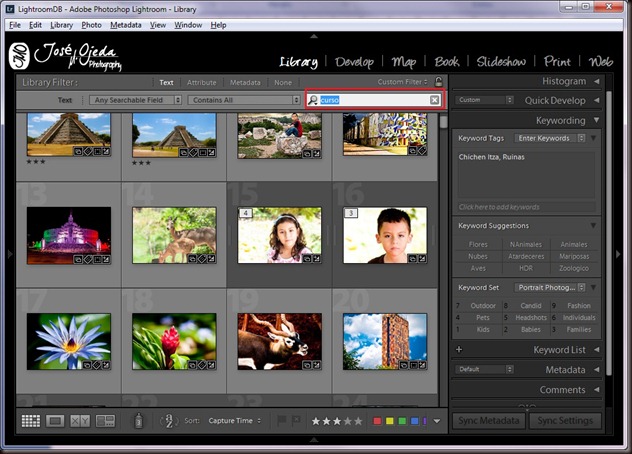
Task: Click the magnifier icon in the search field
Action: tap(313, 100)
